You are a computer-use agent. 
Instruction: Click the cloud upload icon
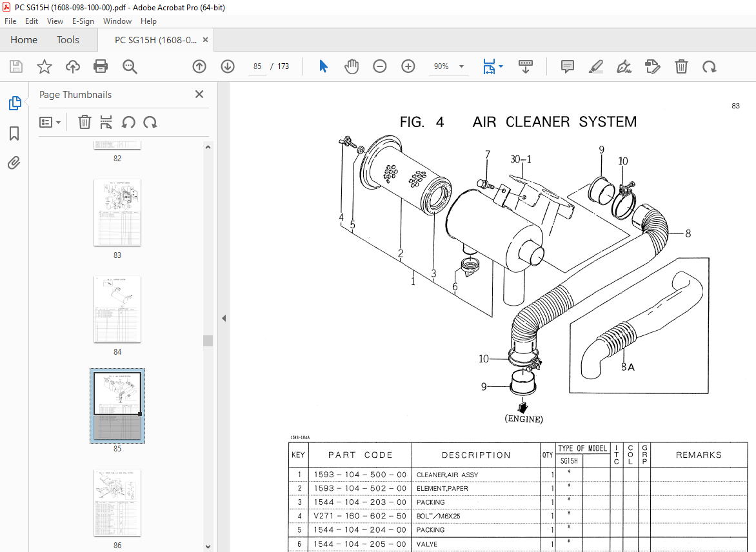point(73,66)
